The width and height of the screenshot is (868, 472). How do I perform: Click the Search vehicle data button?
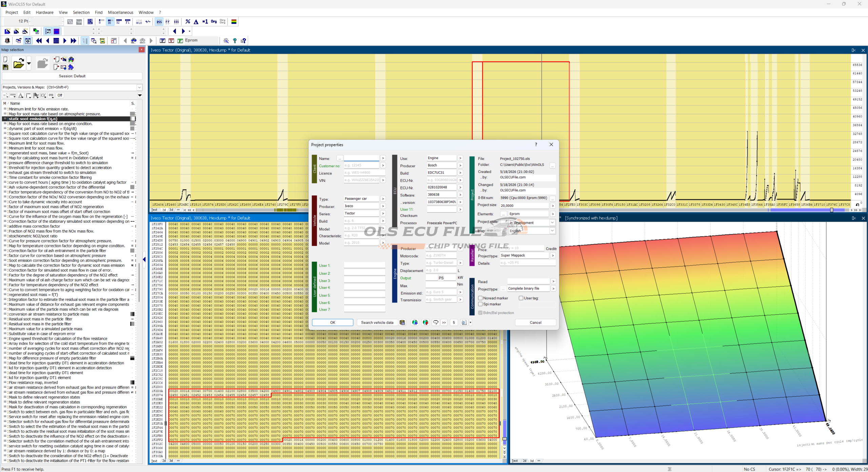coord(377,322)
